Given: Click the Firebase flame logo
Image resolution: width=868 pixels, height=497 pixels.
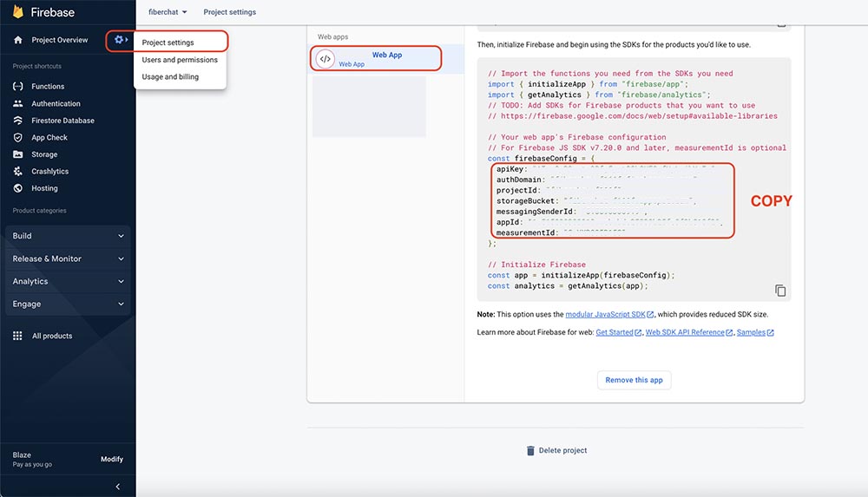Looking at the screenshot, I should coord(17,11).
